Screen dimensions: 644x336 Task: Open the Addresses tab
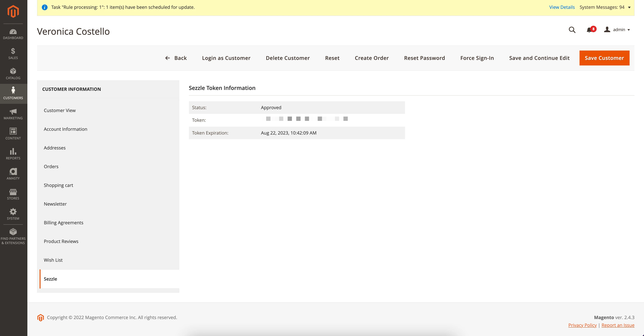[109, 148]
